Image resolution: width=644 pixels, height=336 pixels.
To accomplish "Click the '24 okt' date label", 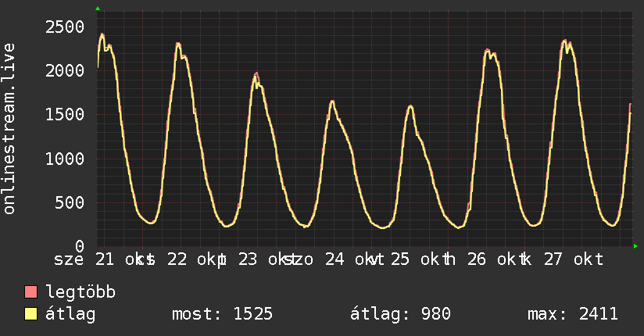I will (x=354, y=259).
